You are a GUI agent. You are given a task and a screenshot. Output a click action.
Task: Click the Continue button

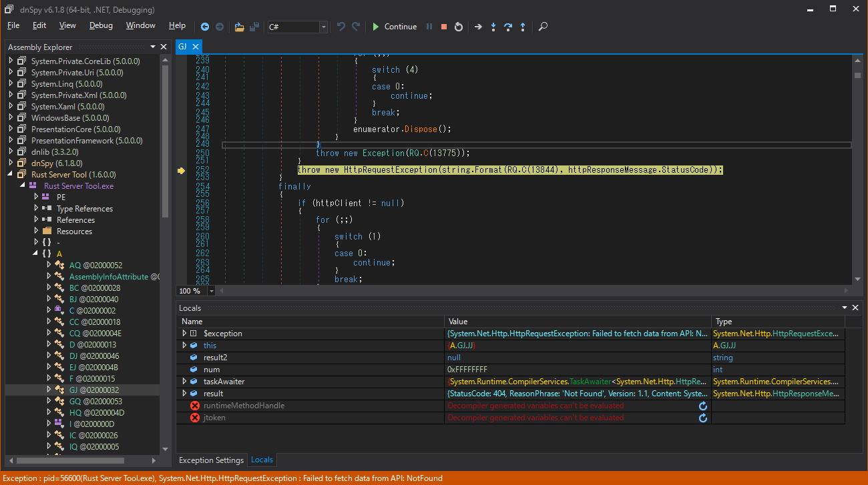pyautogui.click(x=394, y=27)
